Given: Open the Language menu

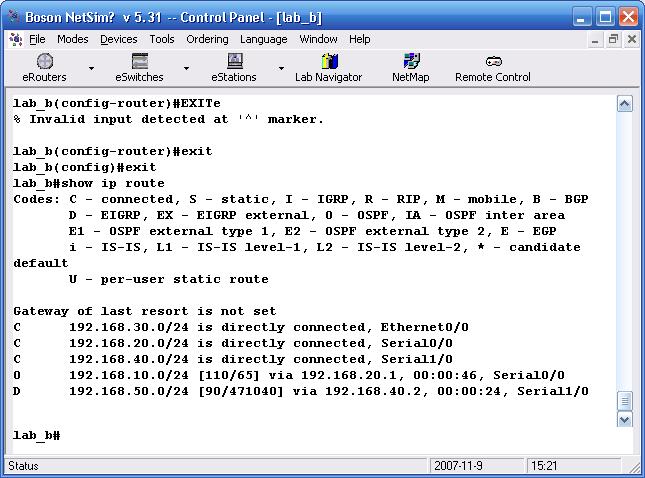Looking at the screenshot, I should [264, 39].
